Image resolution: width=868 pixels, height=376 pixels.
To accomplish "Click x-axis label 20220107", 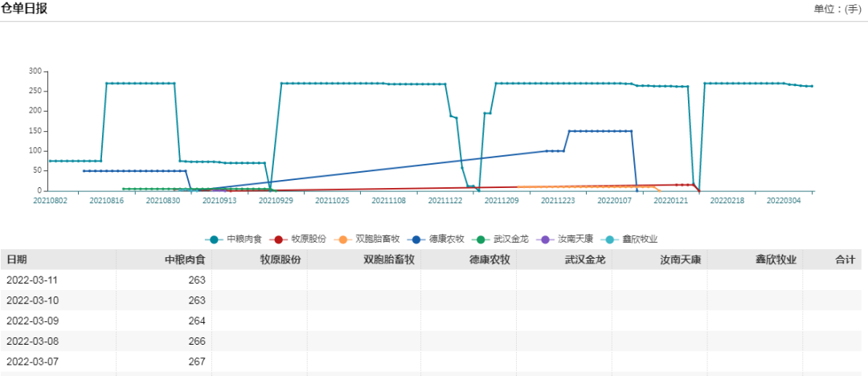I will coord(615,201).
